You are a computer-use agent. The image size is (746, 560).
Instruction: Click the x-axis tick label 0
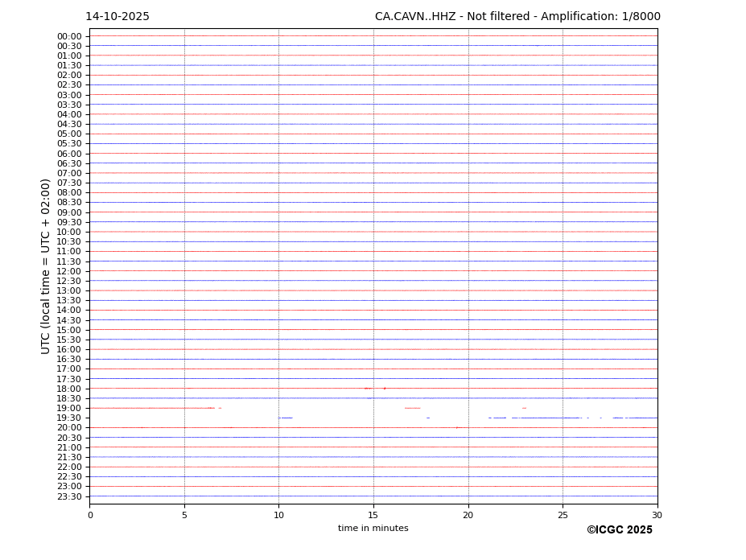pos(90,516)
